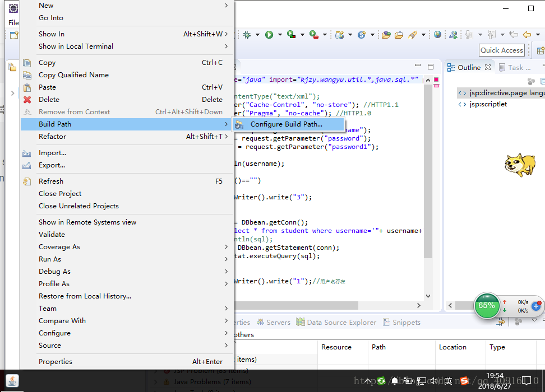Click the Quick Access field
The image size is (545, 392).
click(502, 50)
